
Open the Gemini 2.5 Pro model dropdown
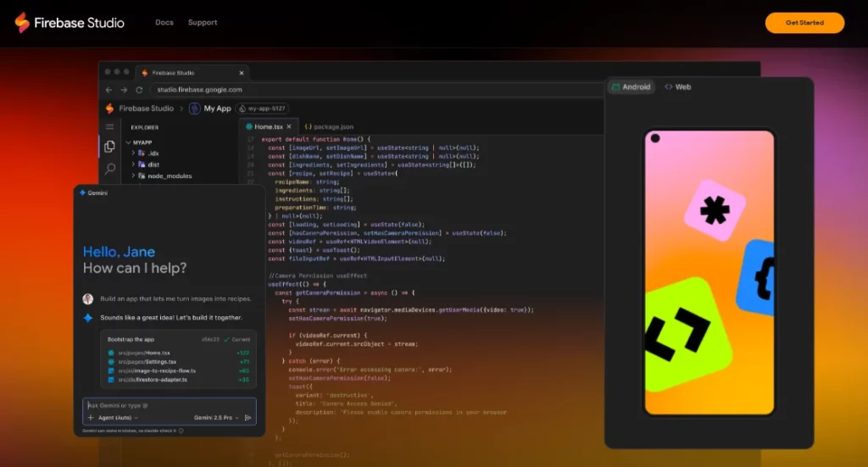216,418
